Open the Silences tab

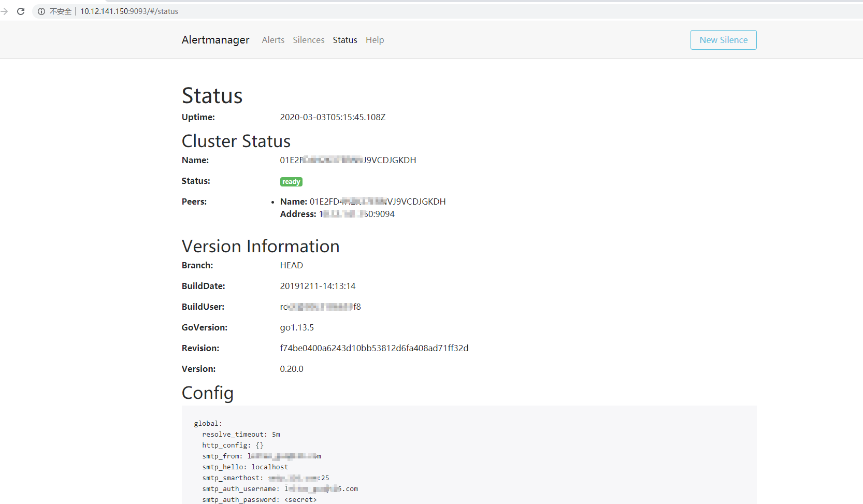(x=309, y=40)
